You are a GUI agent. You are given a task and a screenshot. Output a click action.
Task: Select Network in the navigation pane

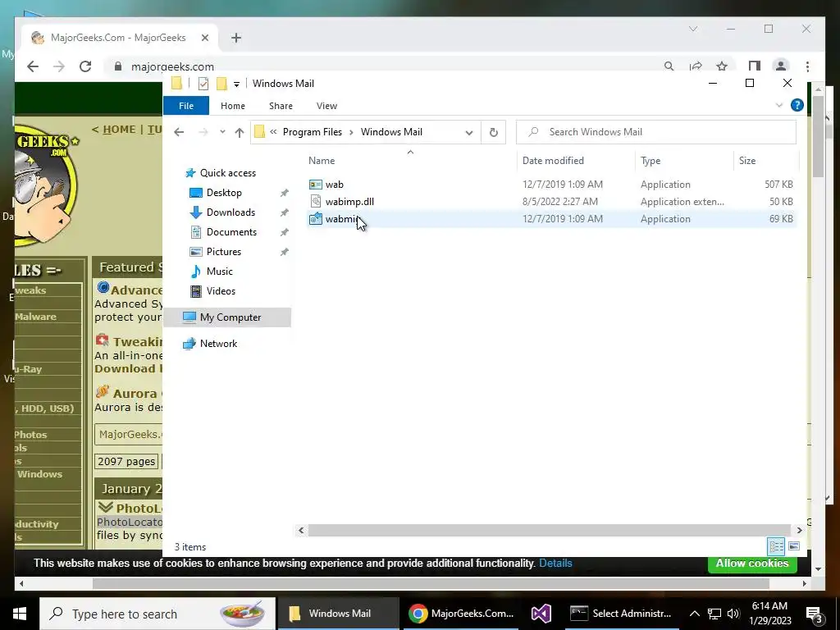(x=218, y=344)
